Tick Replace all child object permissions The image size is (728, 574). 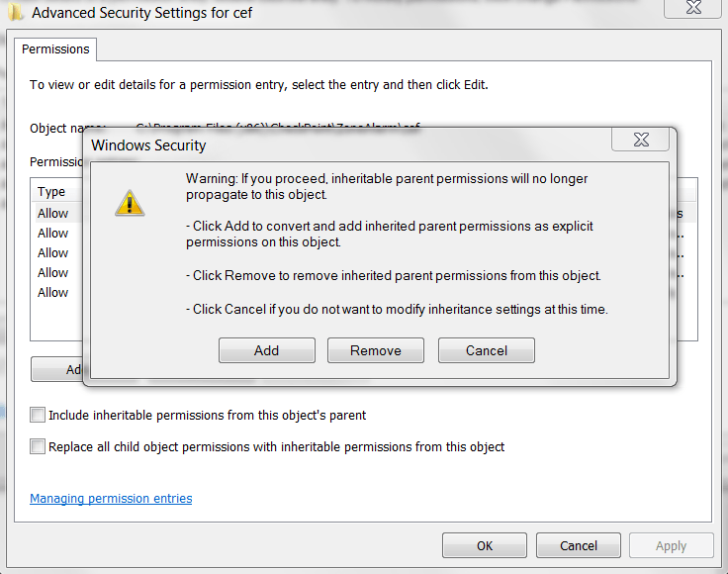point(39,446)
